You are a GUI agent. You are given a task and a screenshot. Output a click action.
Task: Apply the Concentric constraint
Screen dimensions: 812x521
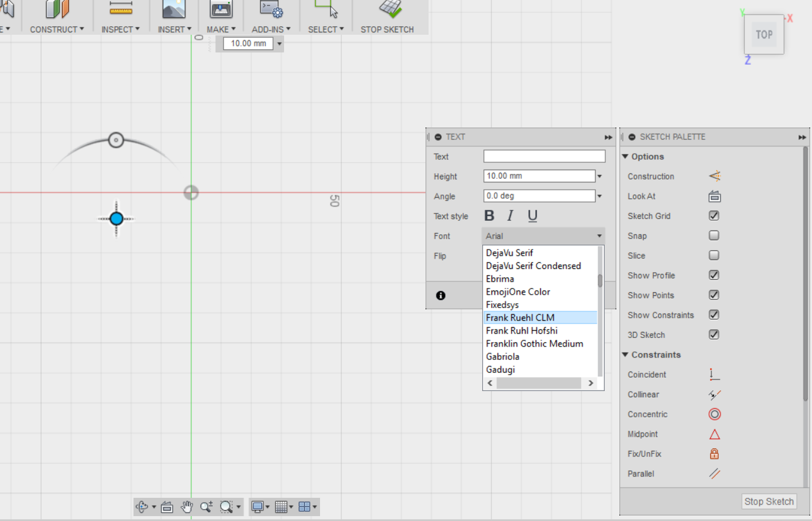(714, 414)
